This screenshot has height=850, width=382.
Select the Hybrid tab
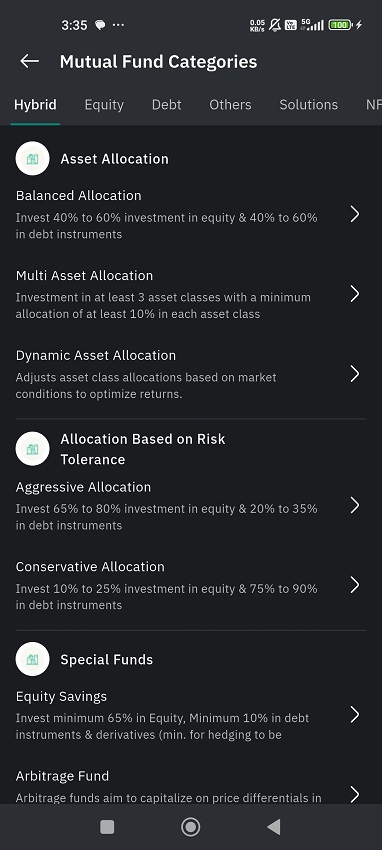[x=35, y=105]
